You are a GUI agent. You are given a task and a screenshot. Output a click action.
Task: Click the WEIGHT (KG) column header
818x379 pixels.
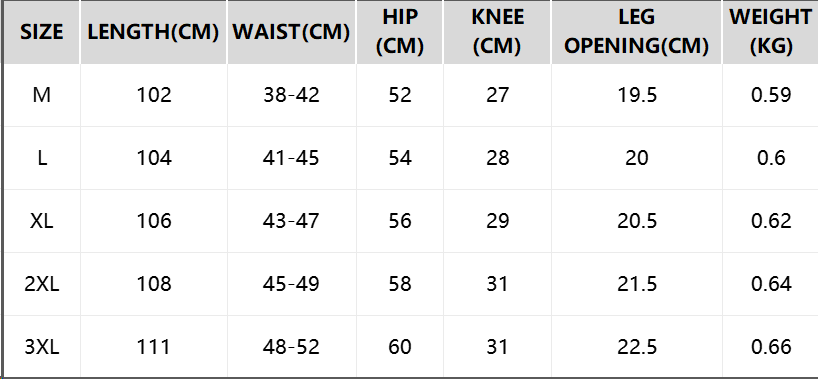771,32
